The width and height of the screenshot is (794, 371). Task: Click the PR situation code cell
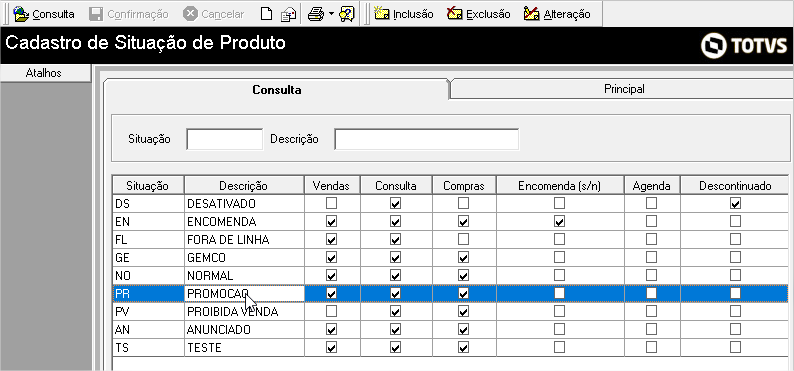(148, 294)
